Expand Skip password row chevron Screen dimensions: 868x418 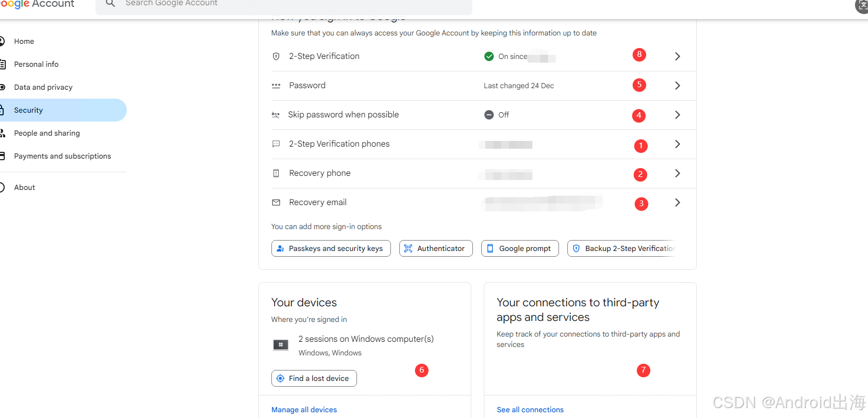[x=677, y=115]
